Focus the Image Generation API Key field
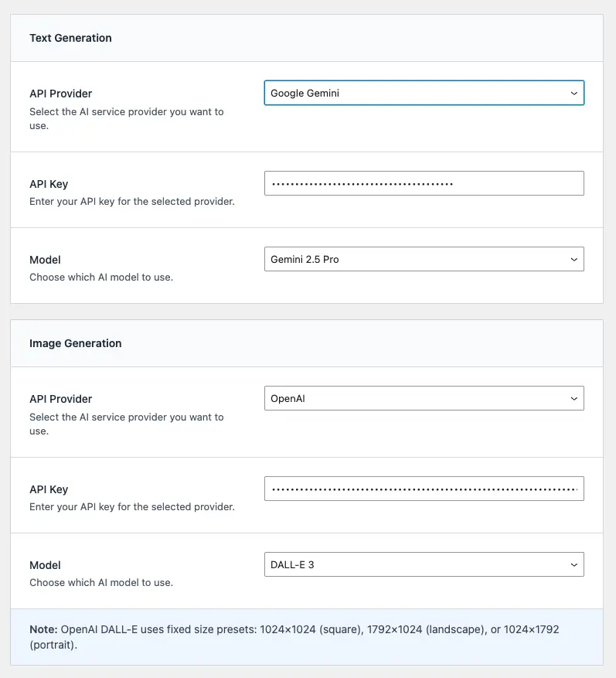The image size is (616, 678). pos(423,489)
